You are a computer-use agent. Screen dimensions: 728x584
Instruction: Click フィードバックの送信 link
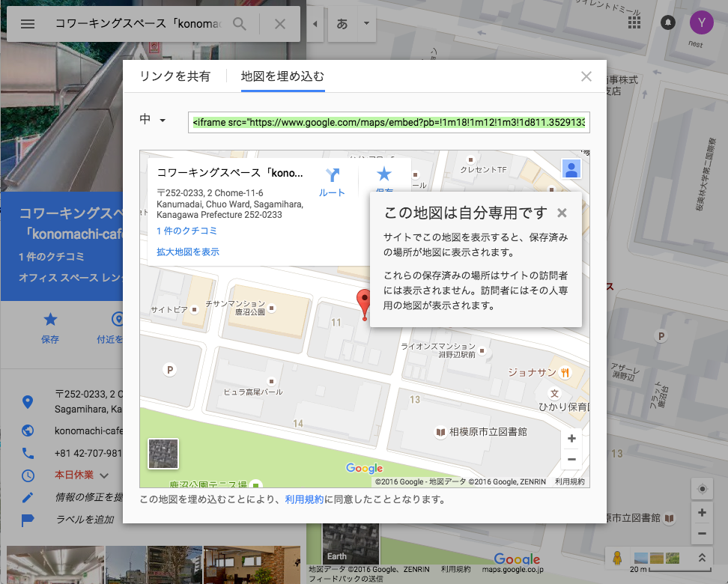[346, 579]
